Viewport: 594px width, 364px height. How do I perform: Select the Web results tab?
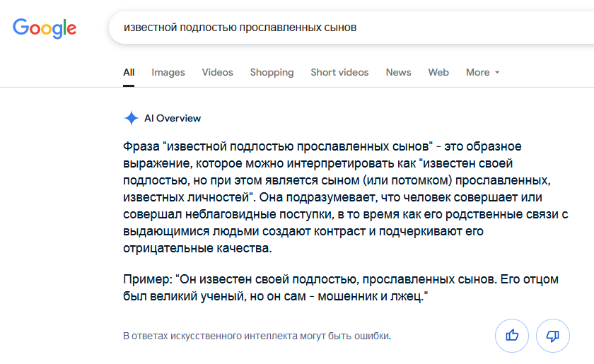coord(438,72)
